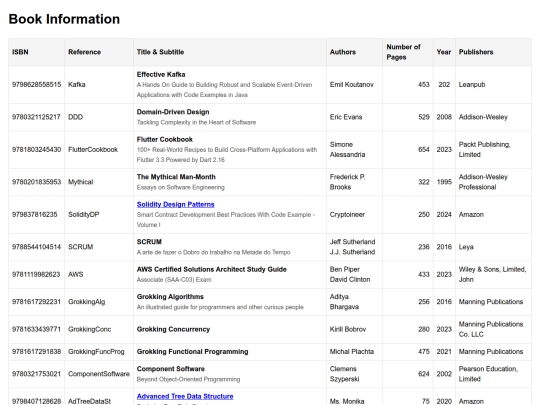This screenshot has width=540, height=405.
Task: Select ISBN 9781803245430
Action: coord(37,149)
